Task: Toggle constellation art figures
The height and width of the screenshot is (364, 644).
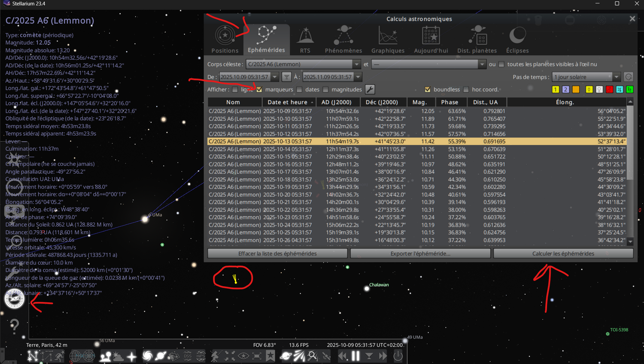Action: 60,356
